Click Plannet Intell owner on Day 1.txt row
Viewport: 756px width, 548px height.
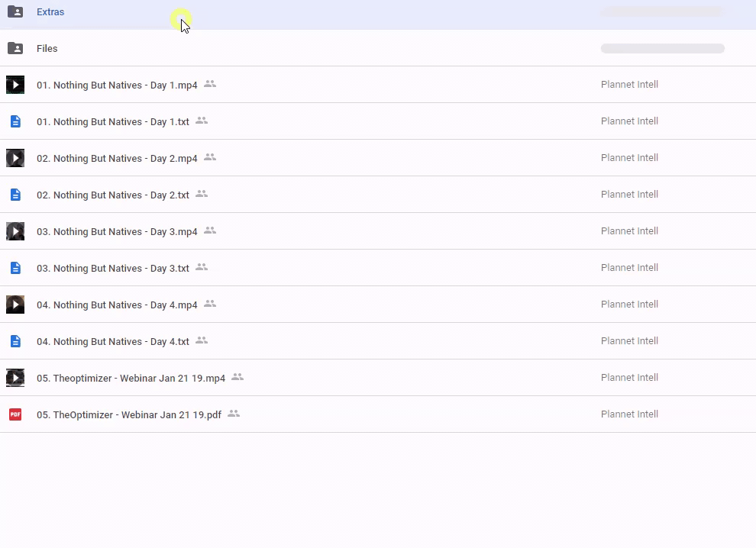629,121
